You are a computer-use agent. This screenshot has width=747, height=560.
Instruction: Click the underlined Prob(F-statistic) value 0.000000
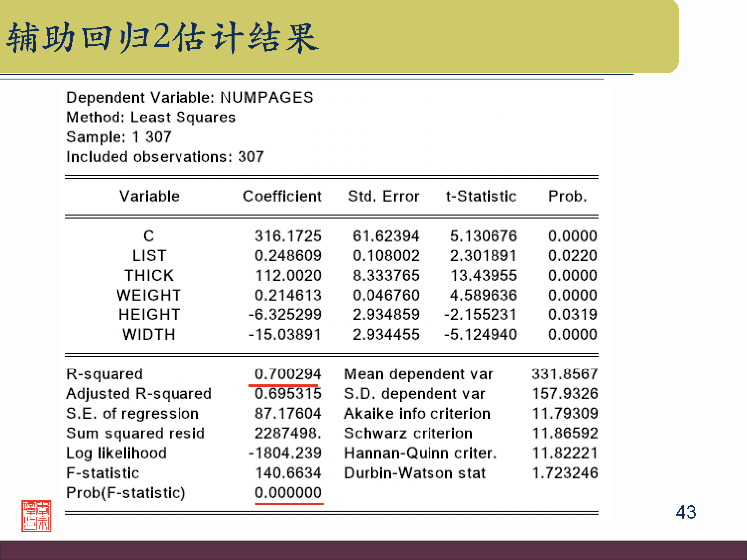coord(288,492)
